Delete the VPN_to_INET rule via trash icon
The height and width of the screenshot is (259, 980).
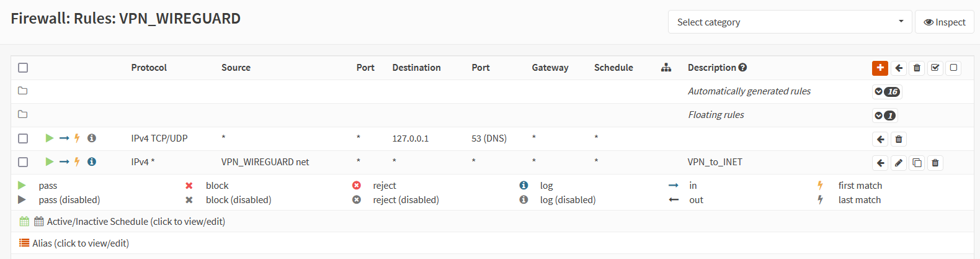tap(935, 163)
